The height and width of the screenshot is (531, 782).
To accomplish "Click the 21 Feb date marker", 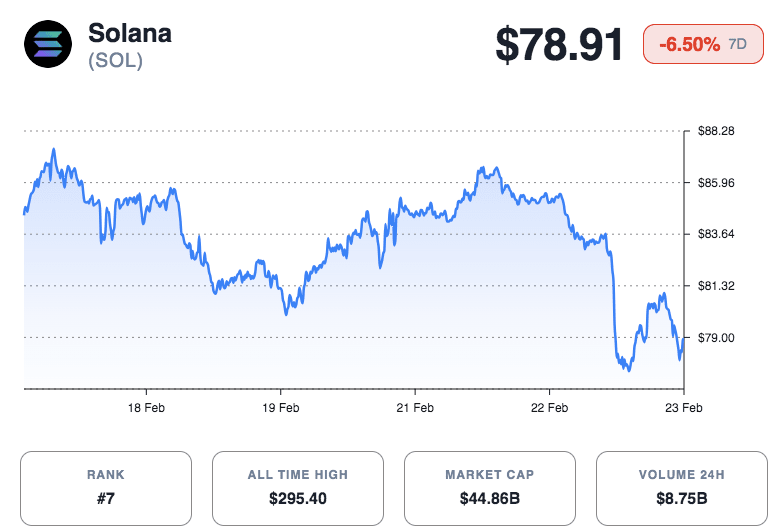I will [x=414, y=408].
